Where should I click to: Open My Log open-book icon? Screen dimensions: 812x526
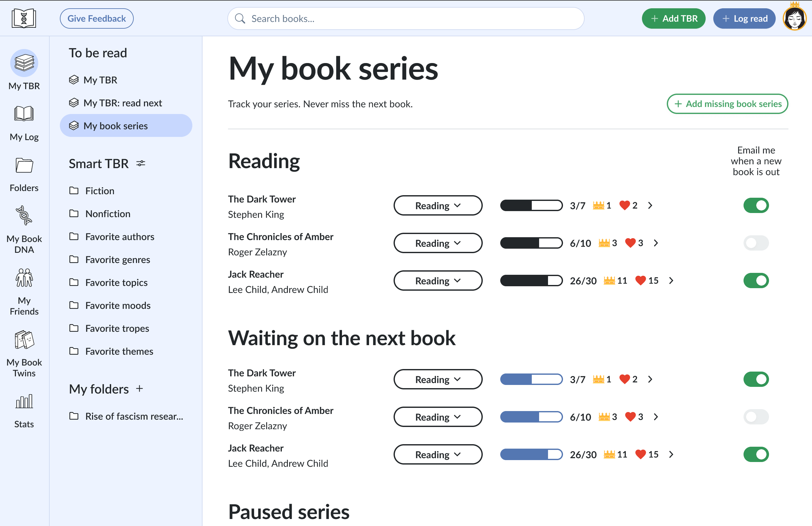[24, 114]
